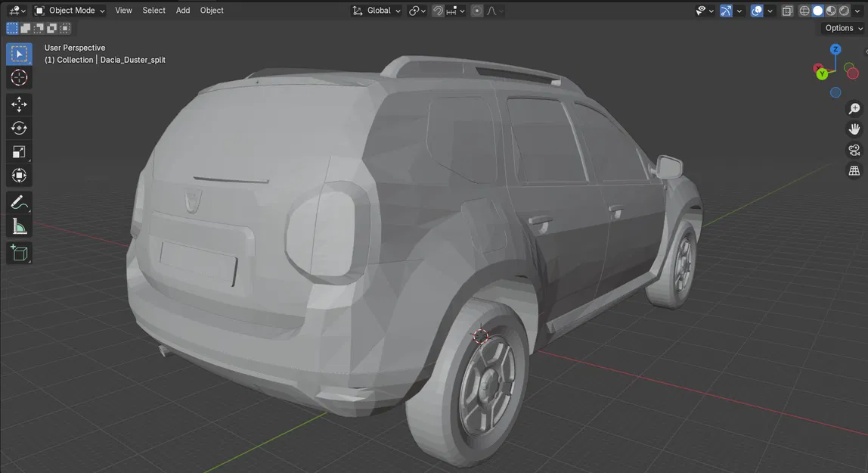Activate the Scale tool
This screenshot has width=868, height=473.
18,151
